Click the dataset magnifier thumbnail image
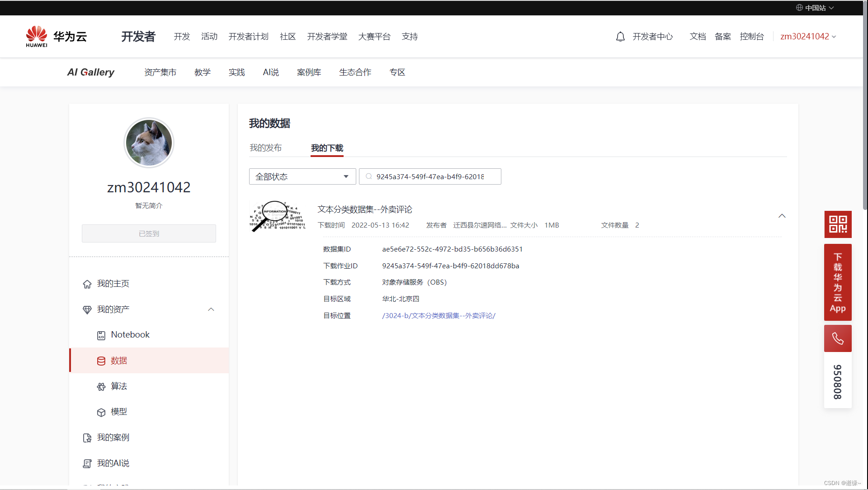868x490 pixels. (x=277, y=216)
